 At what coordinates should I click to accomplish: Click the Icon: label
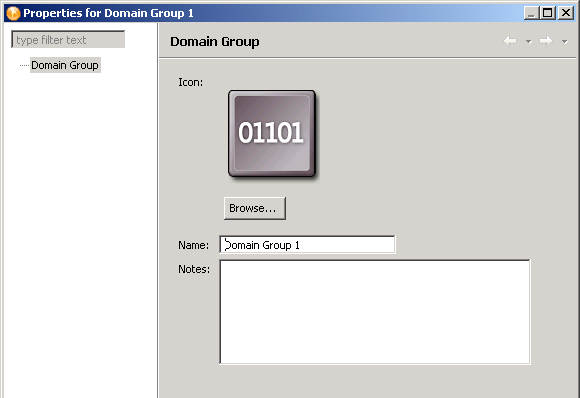tap(190, 82)
